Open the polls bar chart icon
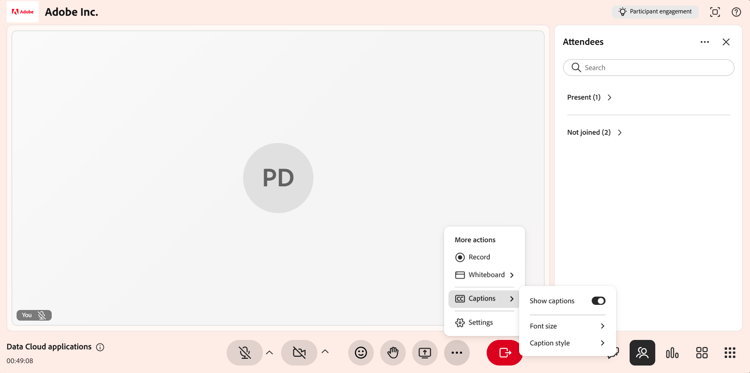Viewport: 750px width, 373px height. 672,353
